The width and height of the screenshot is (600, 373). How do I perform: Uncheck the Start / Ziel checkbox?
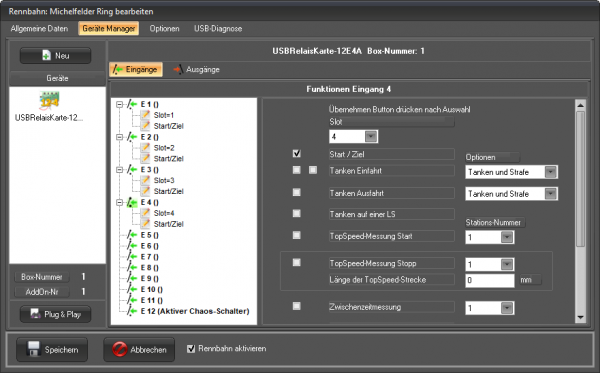coord(297,153)
